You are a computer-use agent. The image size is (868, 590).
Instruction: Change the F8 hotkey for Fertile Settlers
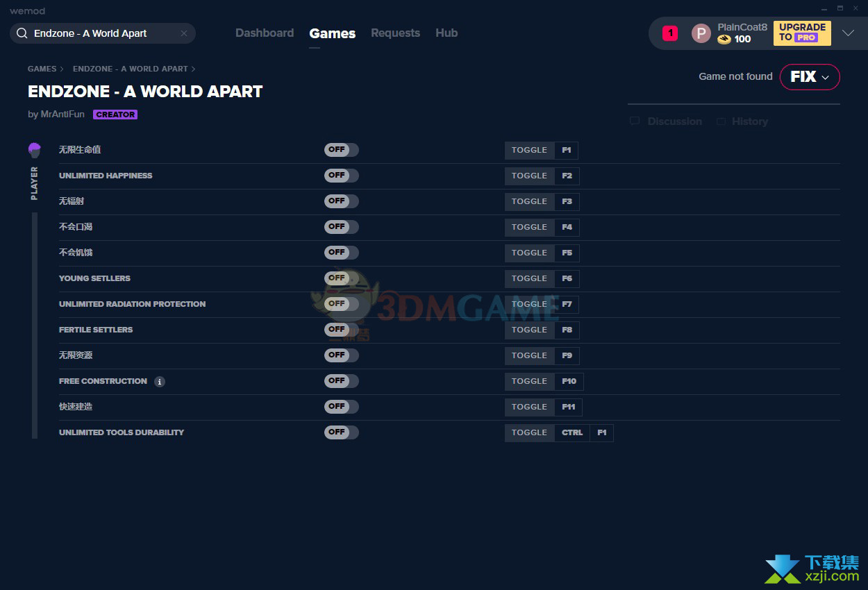tap(567, 330)
